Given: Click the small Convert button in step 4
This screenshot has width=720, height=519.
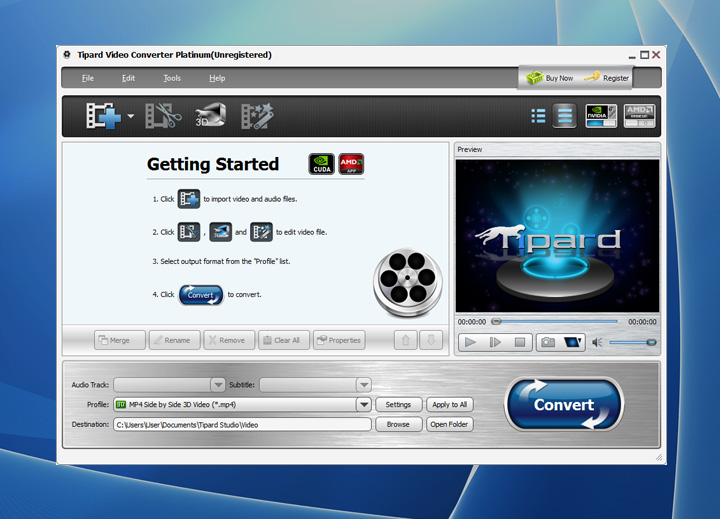Looking at the screenshot, I should [201, 295].
